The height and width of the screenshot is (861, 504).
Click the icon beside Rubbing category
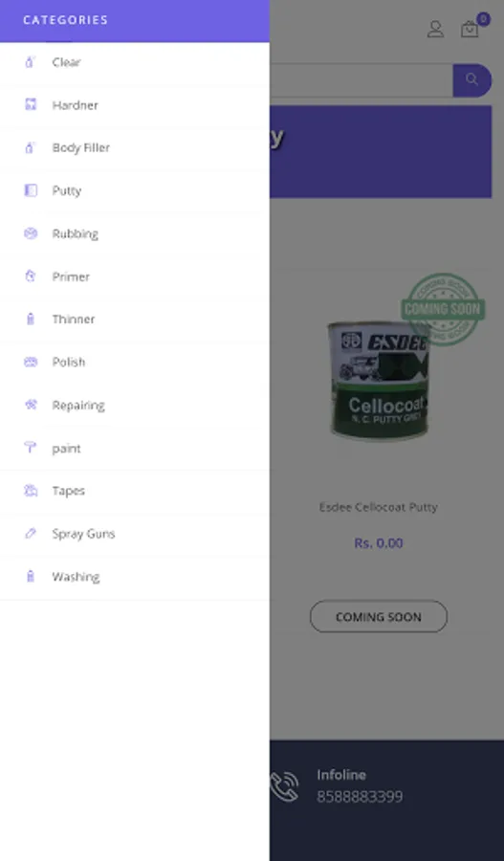[31, 233]
